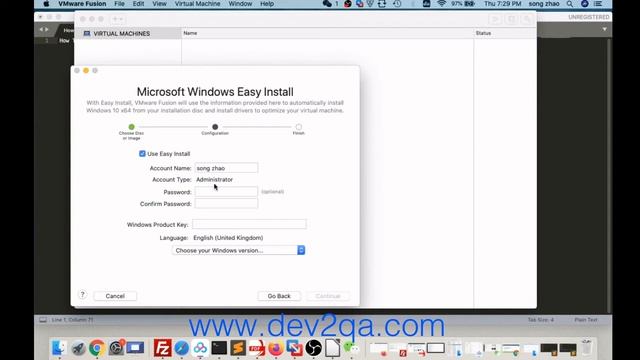Launch Google Chrome from the Dock
Screen dimensions: 640x360
click(x=97, y=348)
